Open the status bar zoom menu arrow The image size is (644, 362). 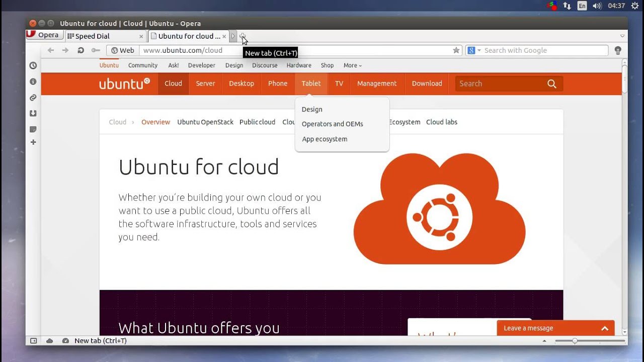click(544, 341)
